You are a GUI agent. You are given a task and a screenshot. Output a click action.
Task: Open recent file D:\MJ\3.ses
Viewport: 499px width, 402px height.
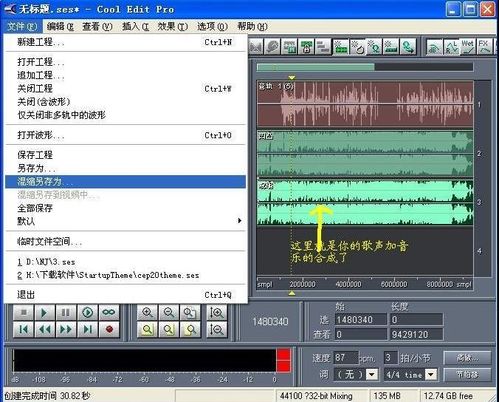click(x=125, y=262)
